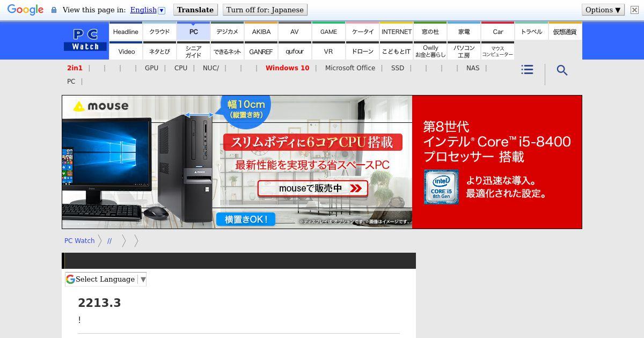
Task: Click the NAS topic link
Action: pos(473,68)
